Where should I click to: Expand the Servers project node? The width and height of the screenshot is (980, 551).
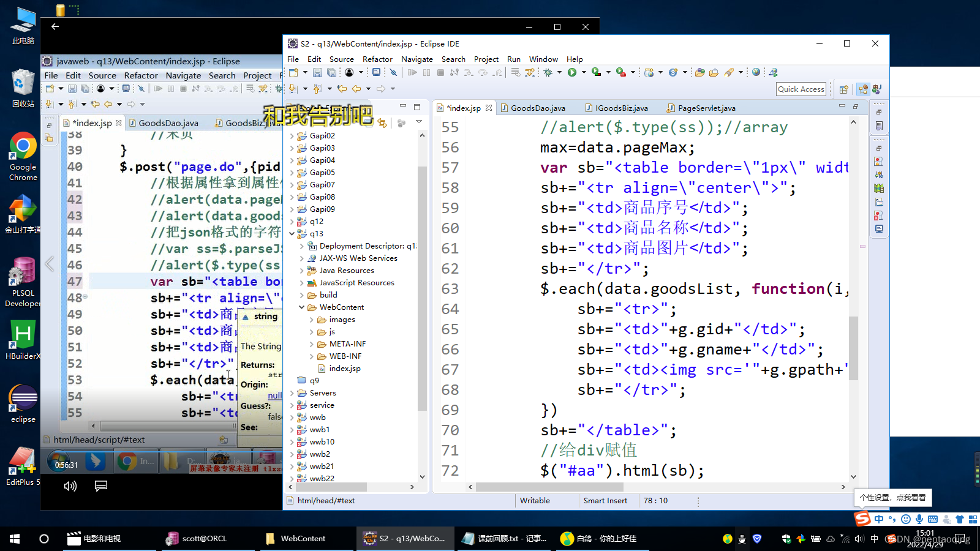[292, 392]
